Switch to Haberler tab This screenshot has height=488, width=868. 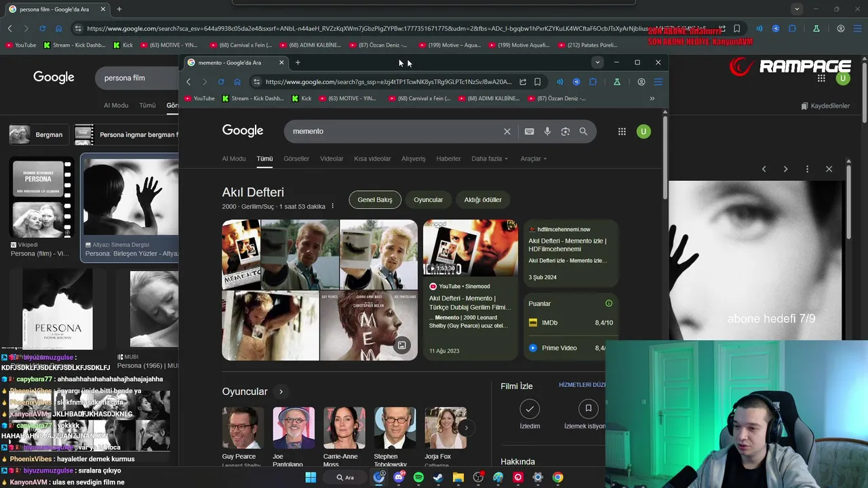pyautogui.click(x=448, y=159)
